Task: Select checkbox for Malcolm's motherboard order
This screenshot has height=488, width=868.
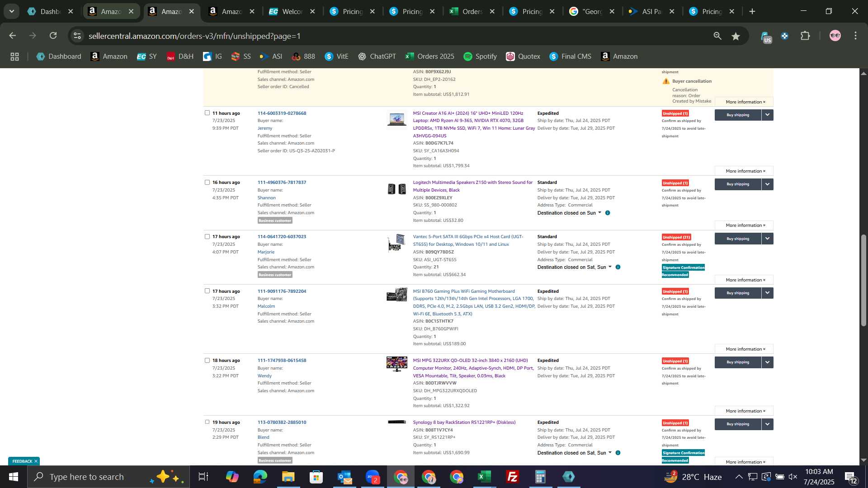Action: click(x=207, y=291)
